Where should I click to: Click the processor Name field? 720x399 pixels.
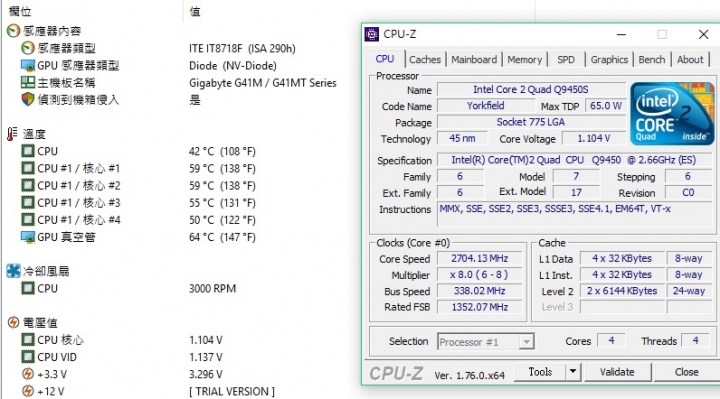(531, 90)
